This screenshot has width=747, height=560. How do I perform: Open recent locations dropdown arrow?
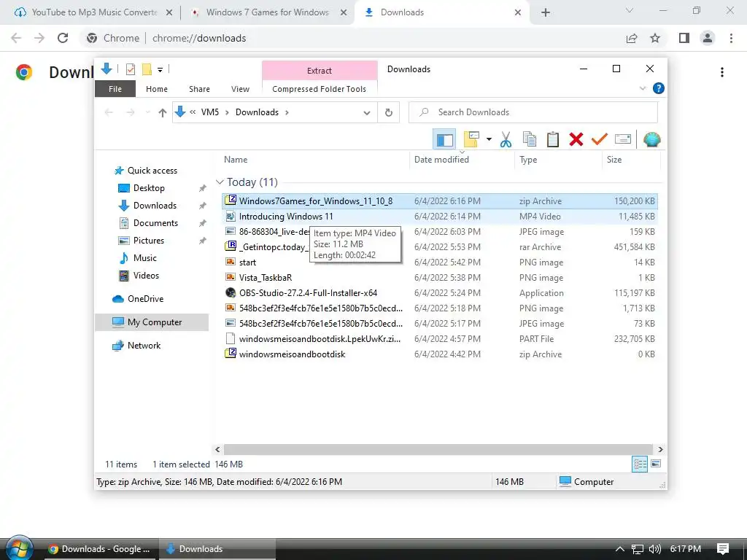pyautogui.click(x=147, y=112)
